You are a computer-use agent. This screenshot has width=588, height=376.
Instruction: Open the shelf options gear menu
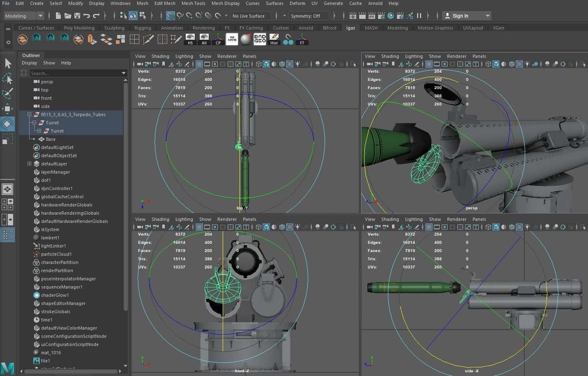coord(8,42)
